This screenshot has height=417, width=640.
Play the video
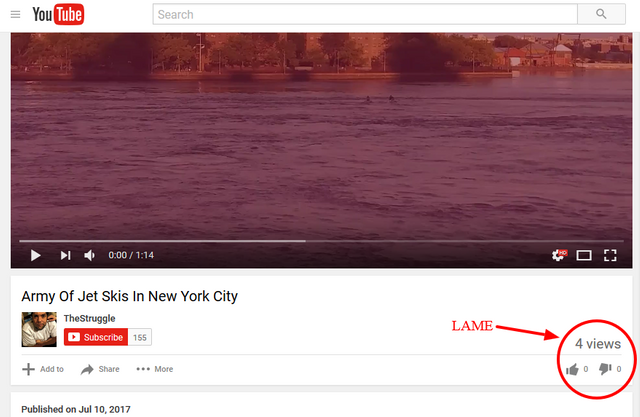[36, 255]
